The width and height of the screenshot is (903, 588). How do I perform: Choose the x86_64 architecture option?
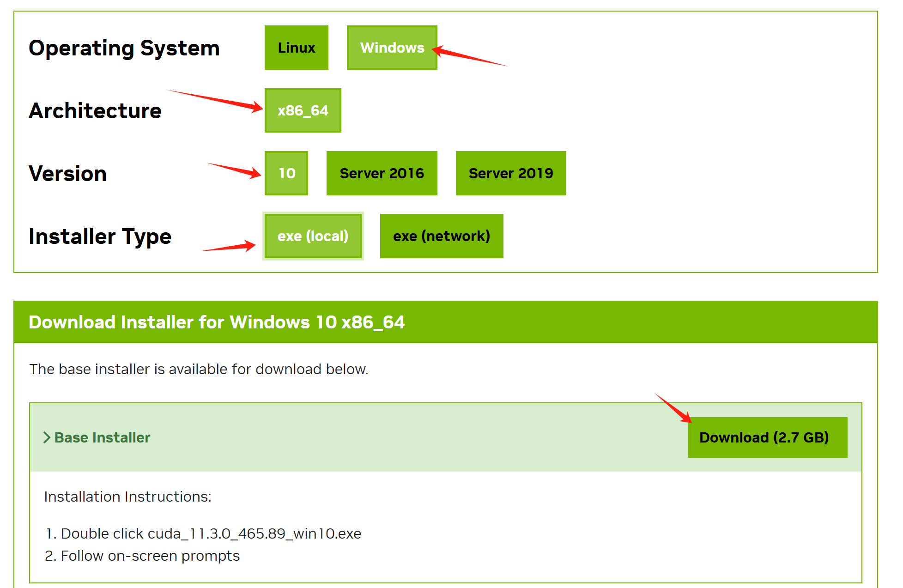click(303, 110)
